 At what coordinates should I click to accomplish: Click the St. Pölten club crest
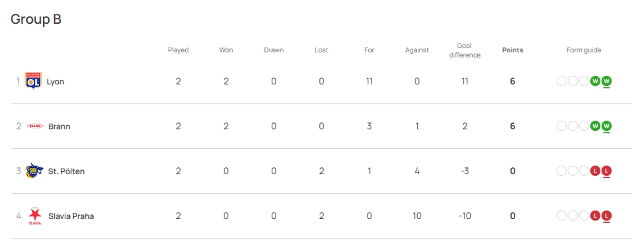point(34,171)
